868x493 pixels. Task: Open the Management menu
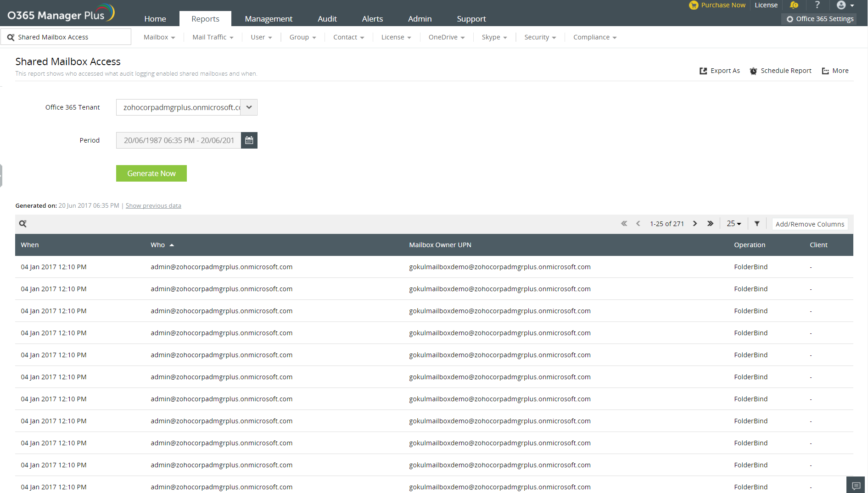pyautogui.click(x=269, y=19)
